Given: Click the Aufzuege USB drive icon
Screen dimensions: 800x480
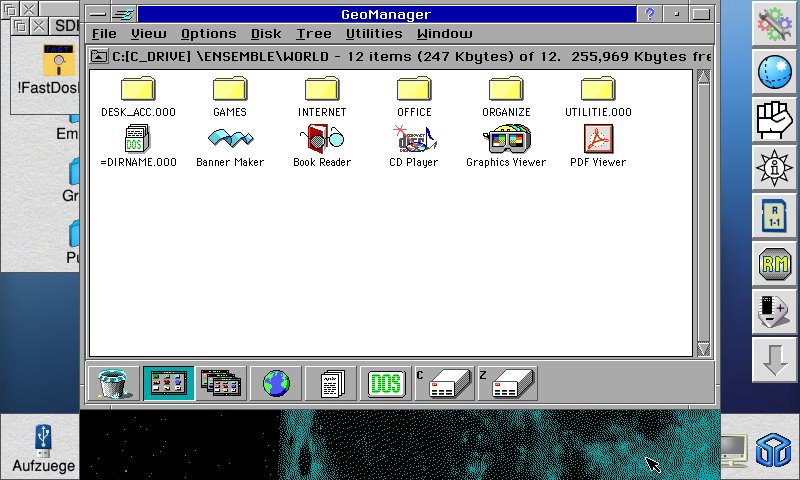Looking at the screenshot, I should pyautogui.click(x=42, y=440).
